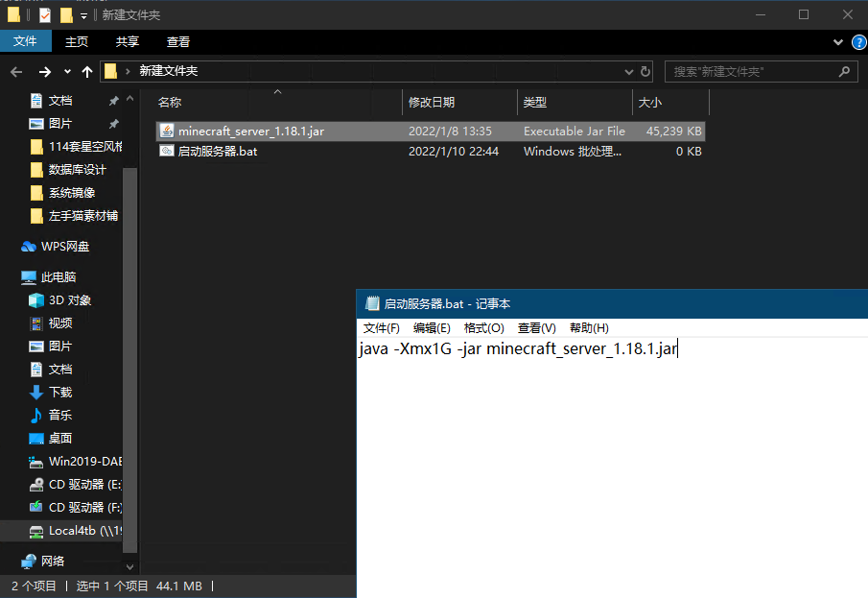The image size is (868, 598).
Task: Open the Explorer help icon
Action: 858,42
